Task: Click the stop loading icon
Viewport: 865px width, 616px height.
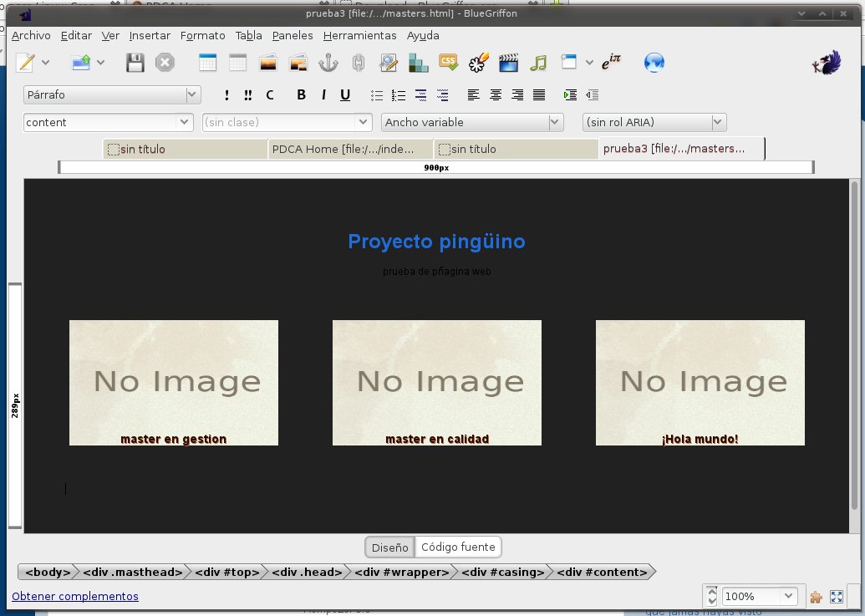Action: tap(165, 63)
